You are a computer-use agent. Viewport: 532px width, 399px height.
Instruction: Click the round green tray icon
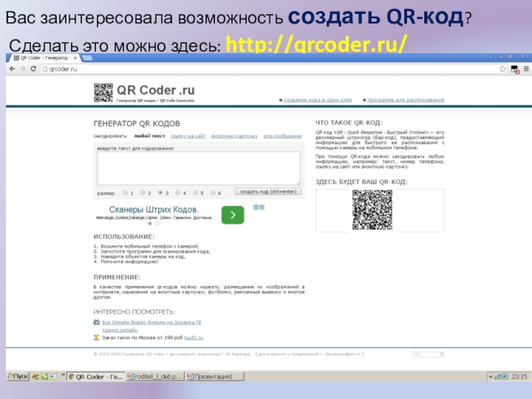[505, 376]
